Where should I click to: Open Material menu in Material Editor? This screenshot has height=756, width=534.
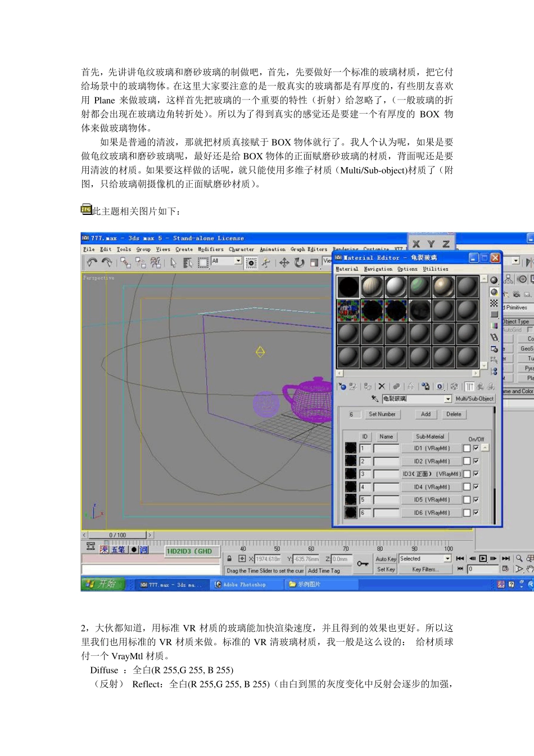click(x=347, y=269)
